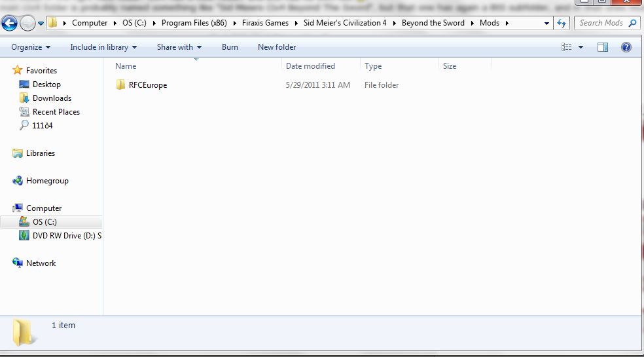Image resolution: width=644 pixels, height=357 pixels.
Task: Click the folder icon in address bar
Action: (52, 23)
